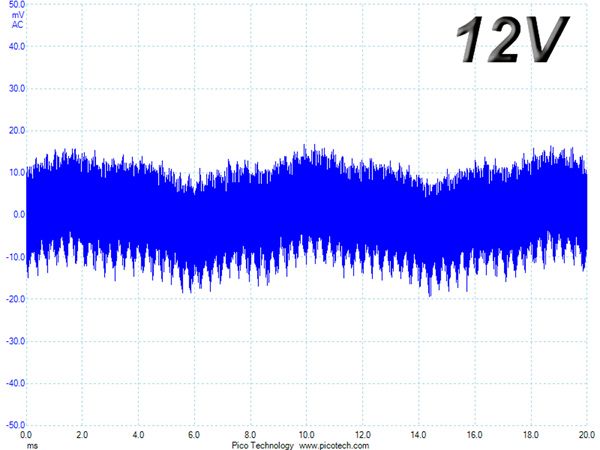Viewport: 600px width, 450px height.
Task: Click the waveform peak near 10 ms
Action: click(x=305, y=147)
